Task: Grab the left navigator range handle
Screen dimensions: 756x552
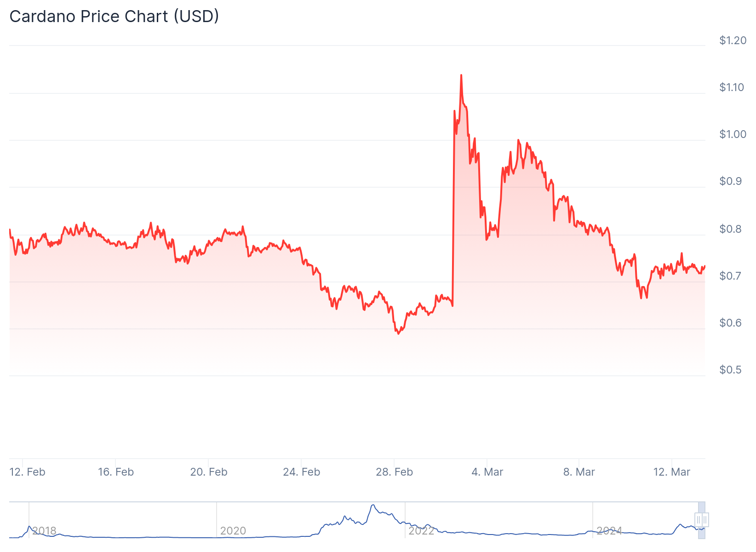Action: coord(699,520)
